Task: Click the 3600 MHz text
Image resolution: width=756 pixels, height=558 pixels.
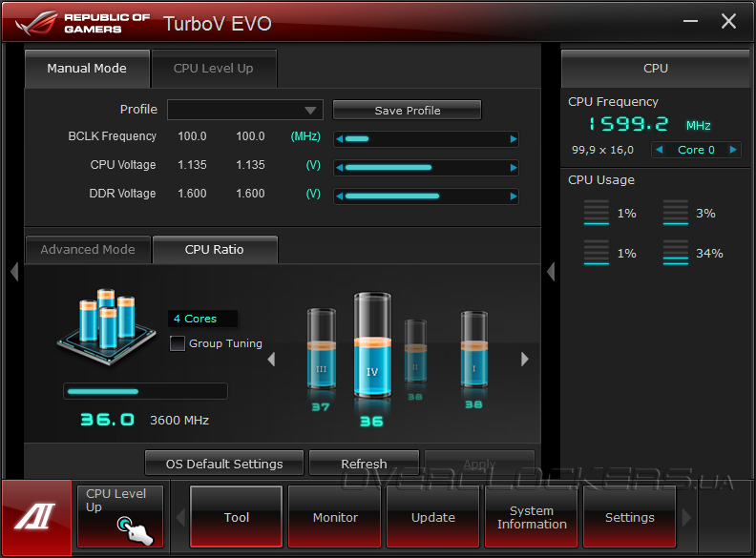Action: click(x=179, y=421)
